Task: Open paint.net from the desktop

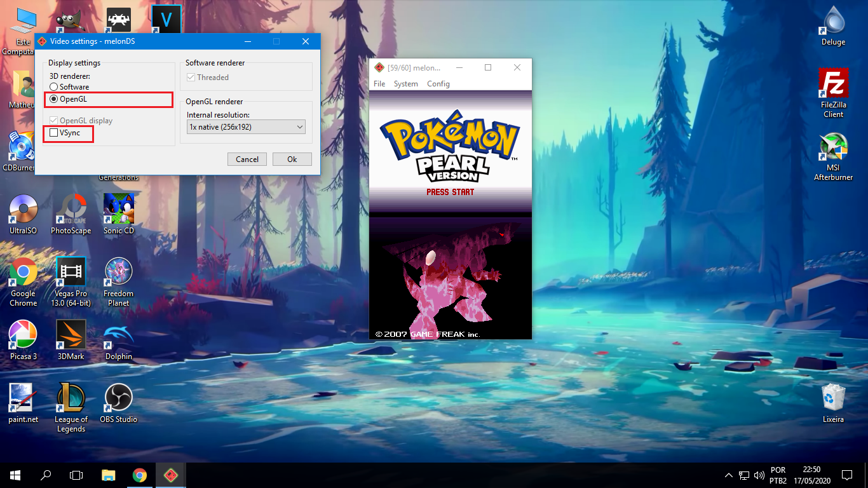Action: (23, 394)
